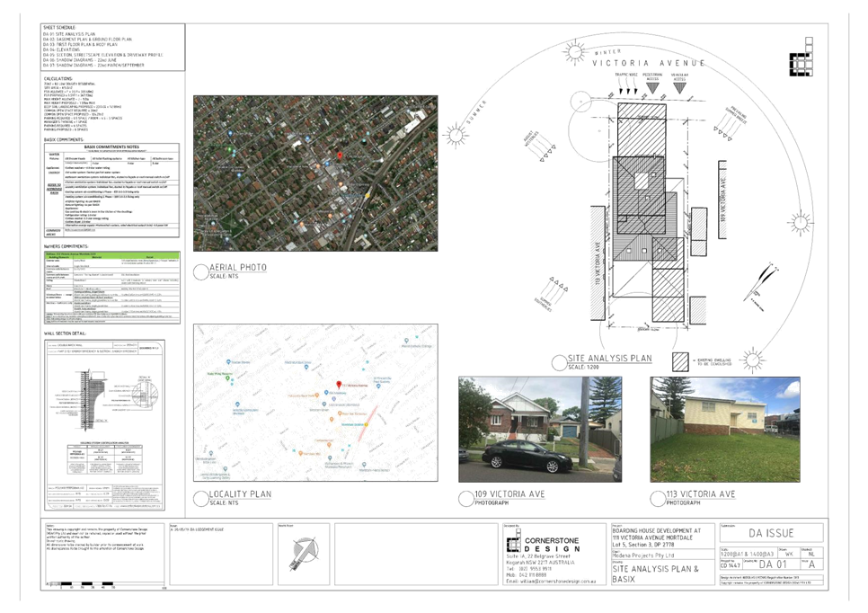The width and height of the screenshot is (868, 613).
Task: Select the notes text box at top left
Action: point(112,47)
